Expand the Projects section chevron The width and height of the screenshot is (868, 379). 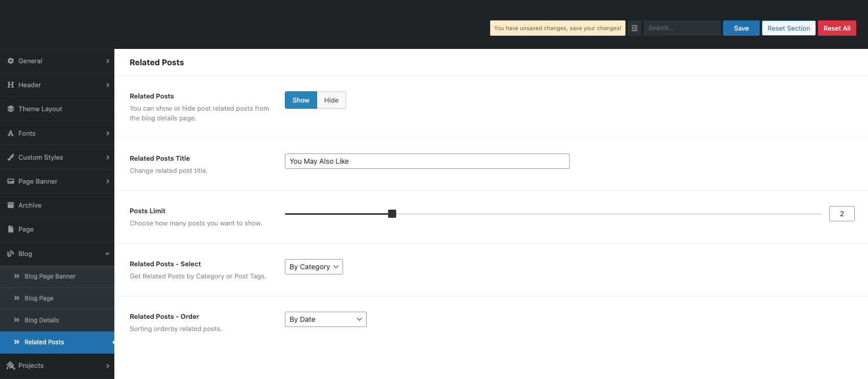(x=108, y=366)
